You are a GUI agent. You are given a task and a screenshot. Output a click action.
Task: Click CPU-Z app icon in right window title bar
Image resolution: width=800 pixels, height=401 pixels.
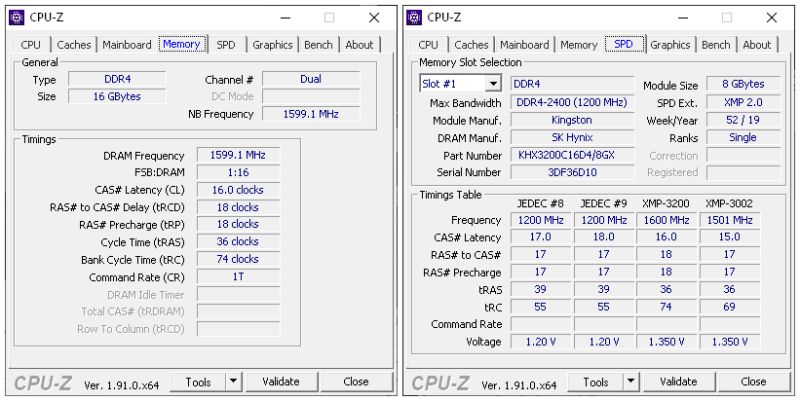coord(414,17)
